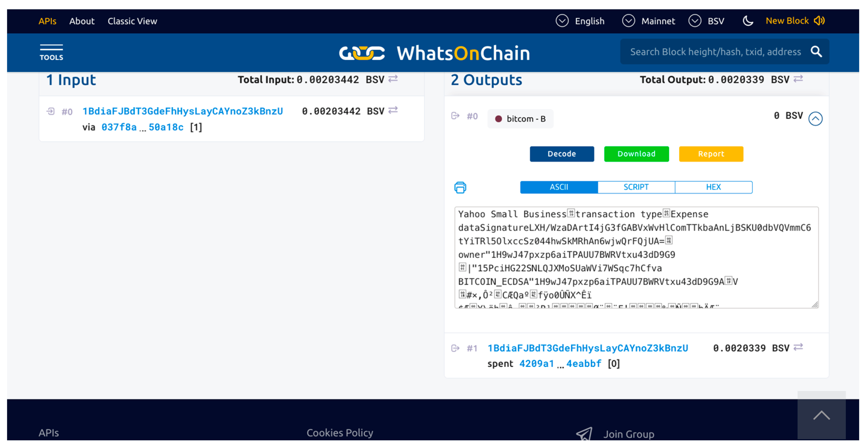Switch to the SCRIPT tab

636,187
